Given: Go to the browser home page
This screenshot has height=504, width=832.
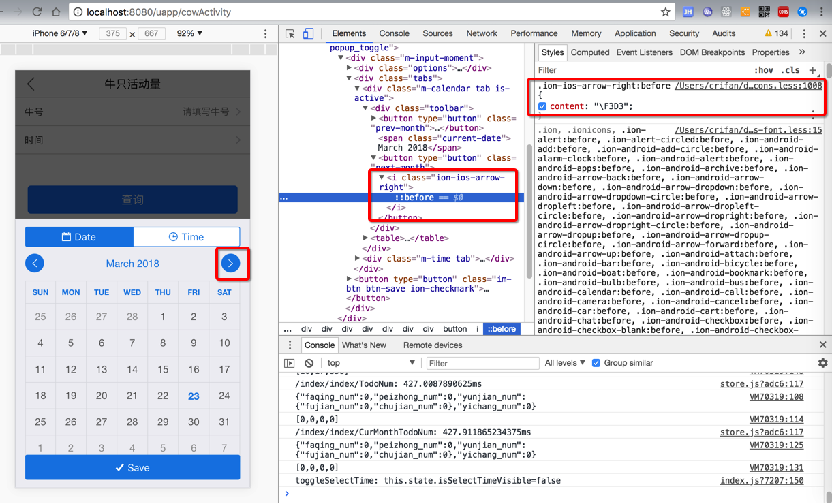Looking at the screenshot, I should click(57, 12).
